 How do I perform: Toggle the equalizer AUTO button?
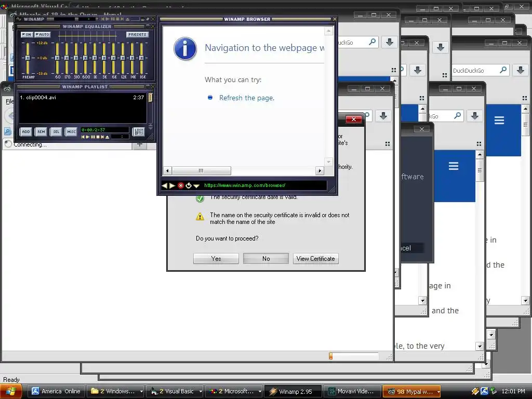(x=43, y=35)
